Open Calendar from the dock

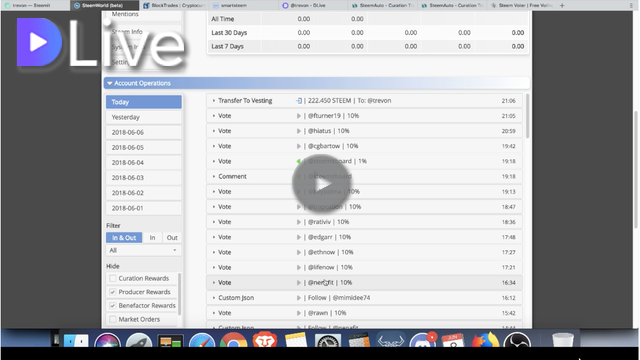point(453,340)
